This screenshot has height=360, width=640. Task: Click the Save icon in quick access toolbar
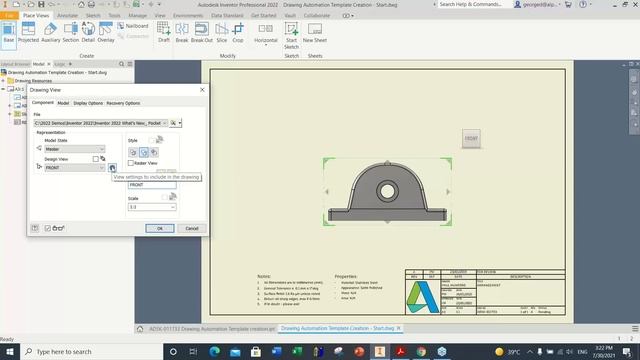pos(41,4)
